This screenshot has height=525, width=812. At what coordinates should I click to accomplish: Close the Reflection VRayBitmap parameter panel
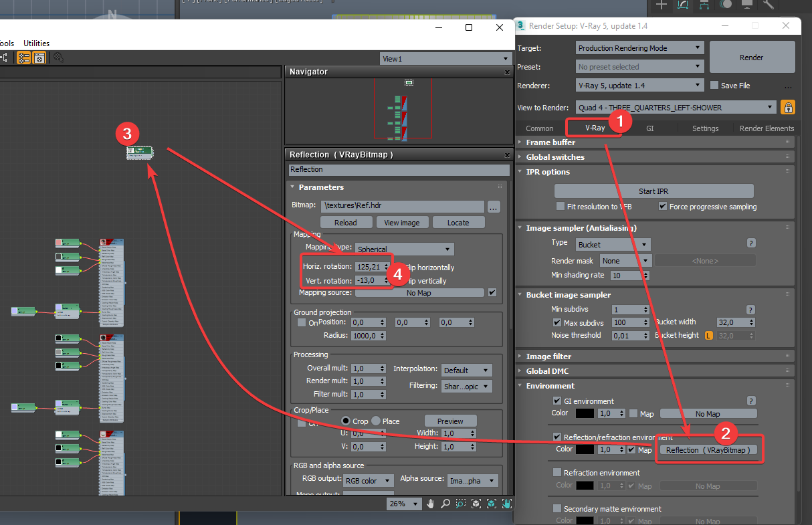click(x=507, y=154)
